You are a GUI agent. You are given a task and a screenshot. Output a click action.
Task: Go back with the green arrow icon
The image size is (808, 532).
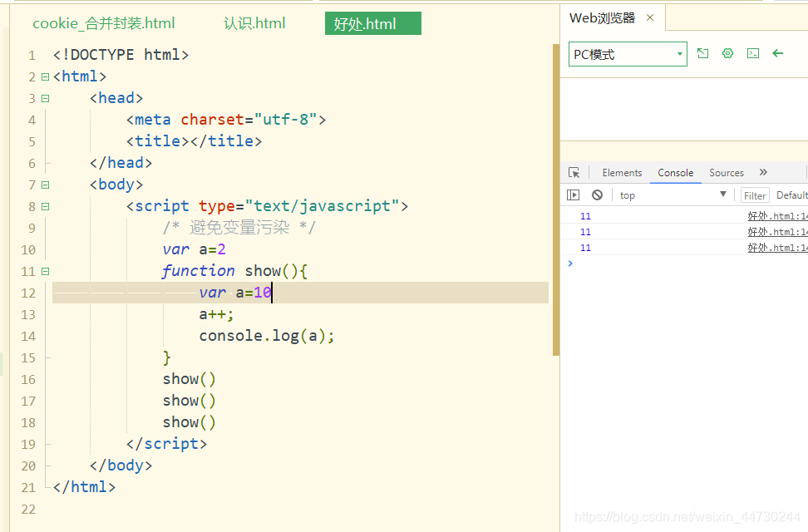pyautogui.click(x=778, y=53)
